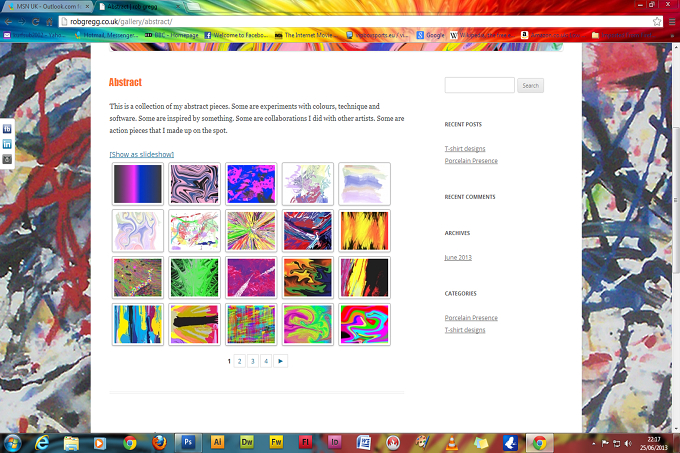The width and height of the screenshot is (680, 453).
Task: Click the browser reload icon
Action: pos(36,22)
